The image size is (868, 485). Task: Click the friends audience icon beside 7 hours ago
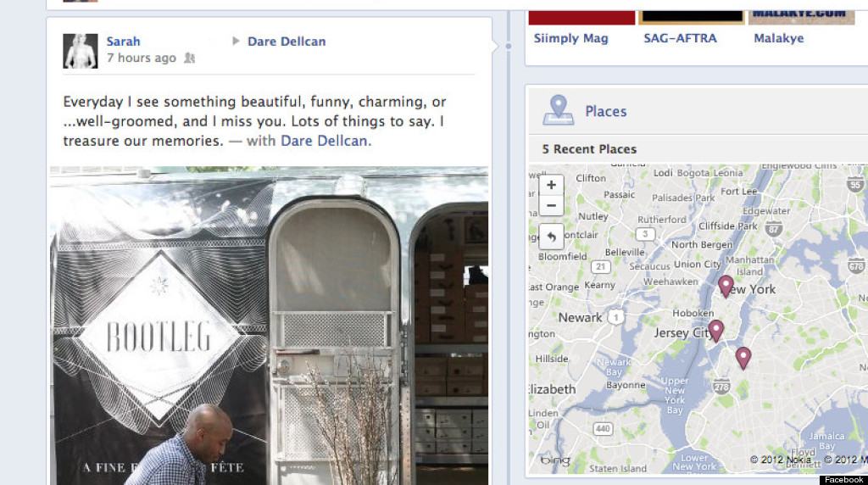(x=189, y=58)
